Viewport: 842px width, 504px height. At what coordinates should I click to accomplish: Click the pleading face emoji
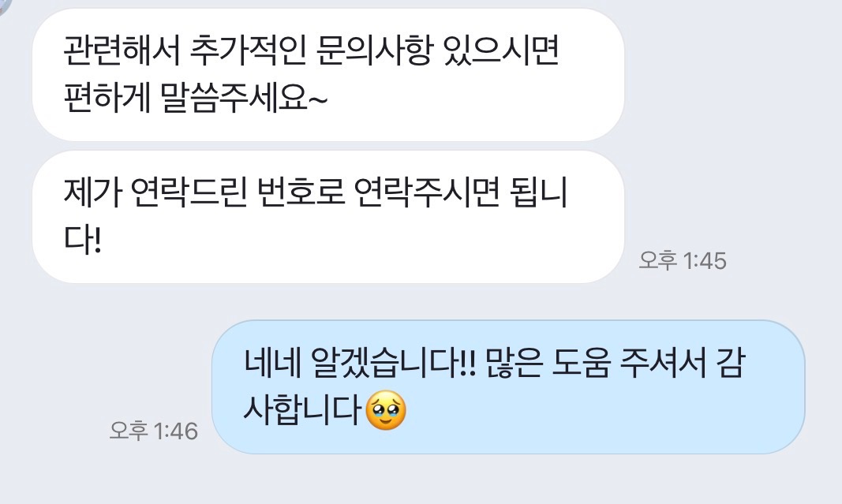click(x=386, y=411)
